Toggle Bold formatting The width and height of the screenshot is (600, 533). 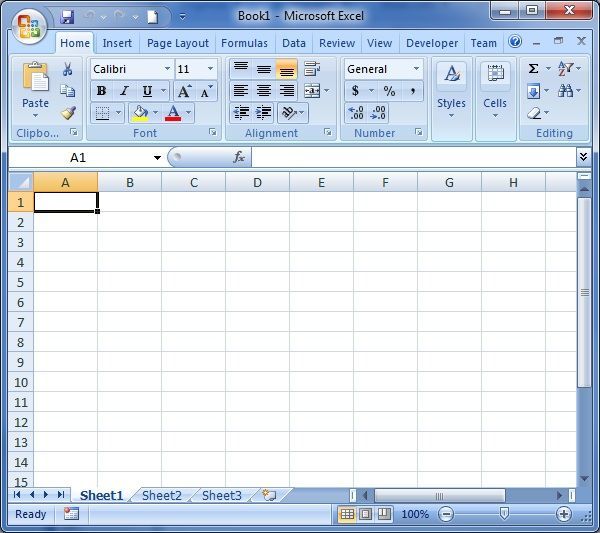click(101, 91)
